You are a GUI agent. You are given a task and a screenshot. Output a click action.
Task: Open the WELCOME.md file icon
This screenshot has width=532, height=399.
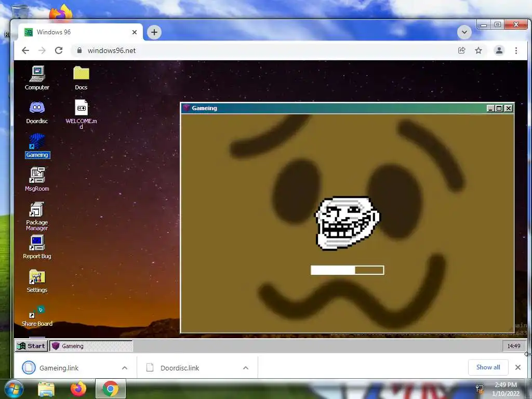point(81,114)
